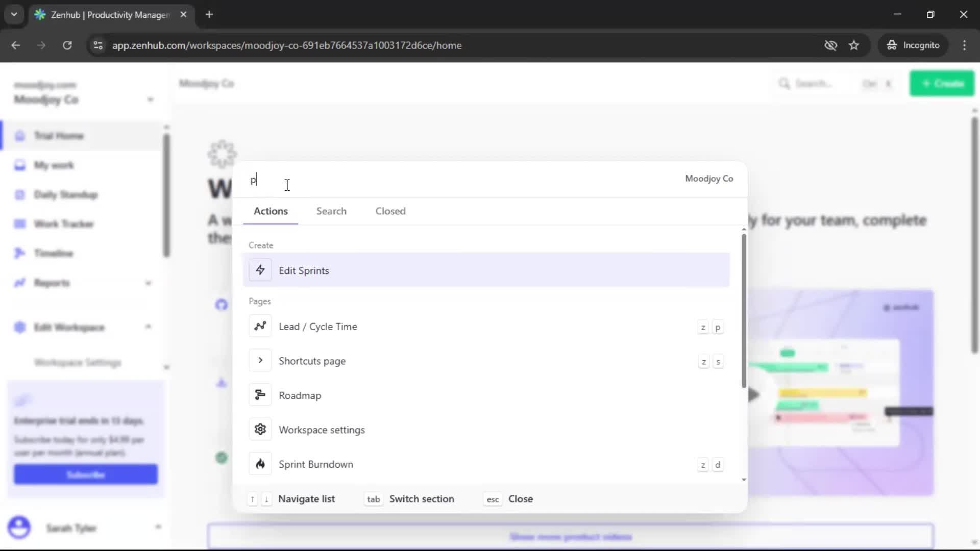Expand the Reports section in the sidebar
The width and height of the screenshot is (980, 551).
coord(150,283)
